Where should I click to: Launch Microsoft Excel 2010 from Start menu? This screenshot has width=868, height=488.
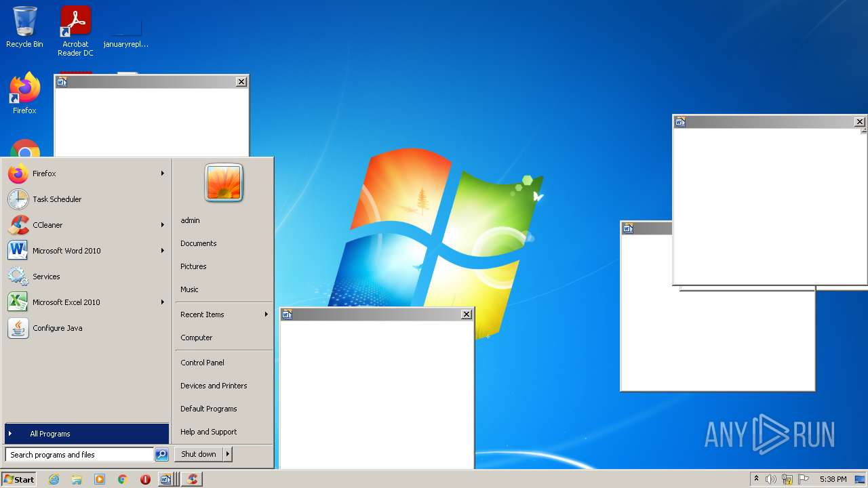[86, 302]
